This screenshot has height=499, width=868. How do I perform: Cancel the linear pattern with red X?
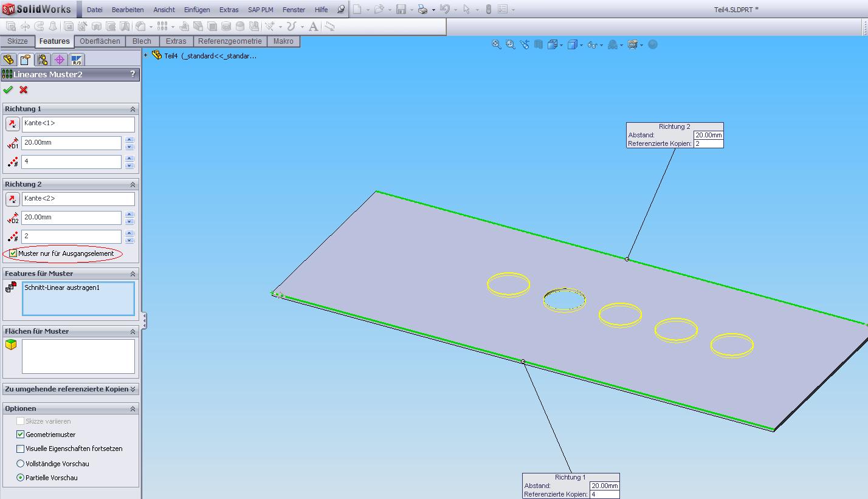click(x=24, y=90)
